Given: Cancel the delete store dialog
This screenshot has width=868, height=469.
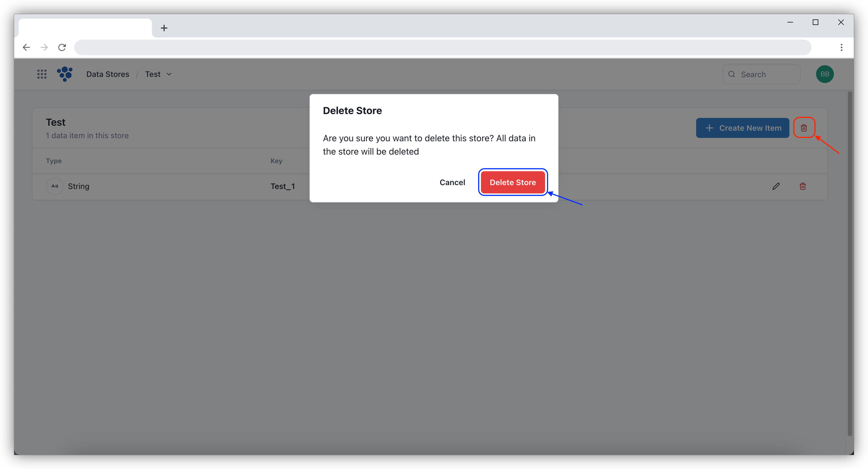Looking at the screenshot, I should tap(452, 182).
